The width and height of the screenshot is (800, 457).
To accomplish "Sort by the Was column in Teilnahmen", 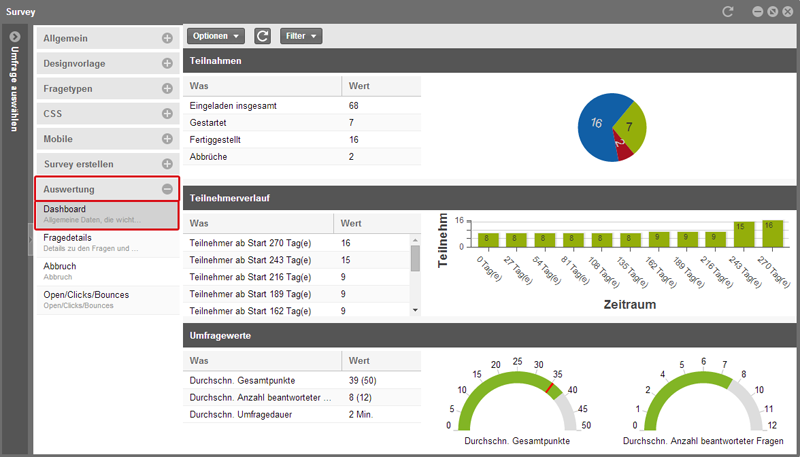I will [264, 86].
